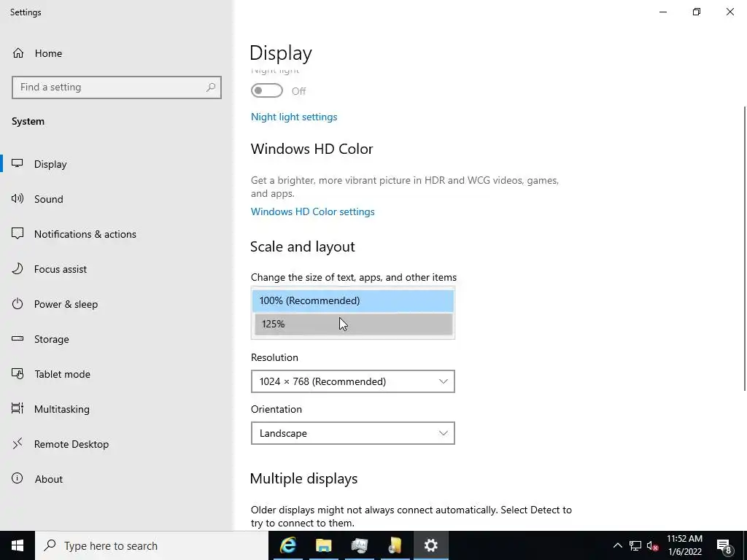Open Power & sleep settings
The image size is (747, 560).
click(117, 304)
